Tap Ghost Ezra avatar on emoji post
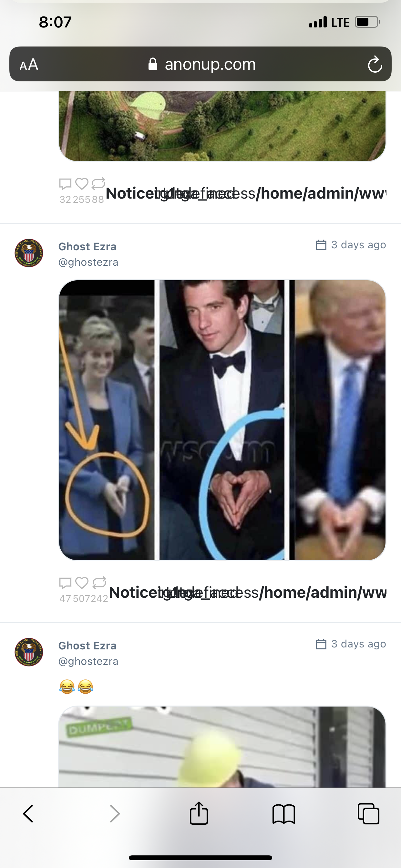 click(x=29, y=652)
